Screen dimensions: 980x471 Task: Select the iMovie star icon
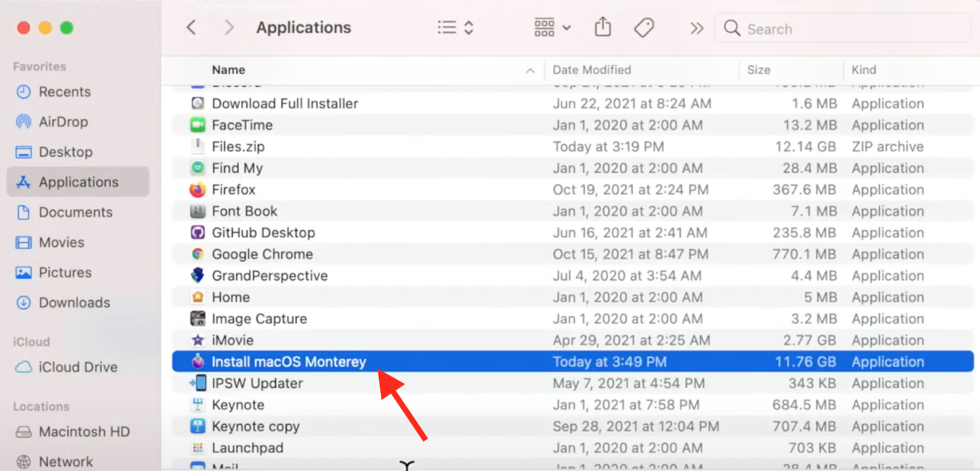click(x=197, y=340)
